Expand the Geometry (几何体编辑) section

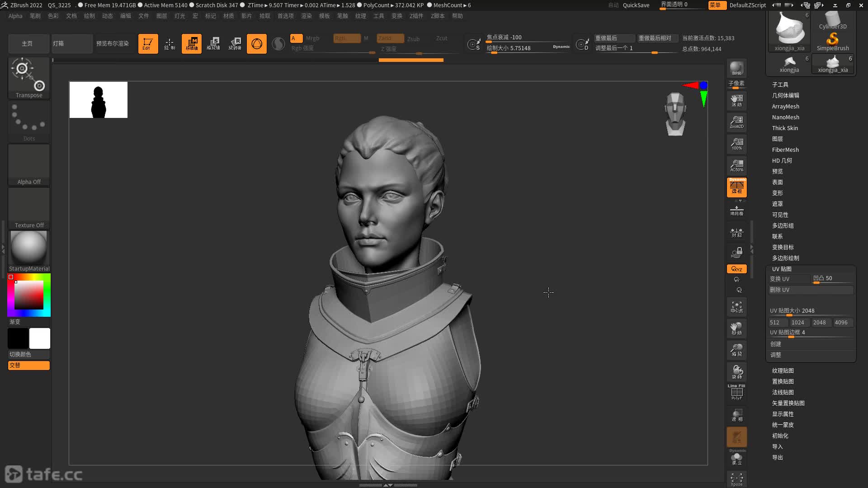click(x=785, y=95)
